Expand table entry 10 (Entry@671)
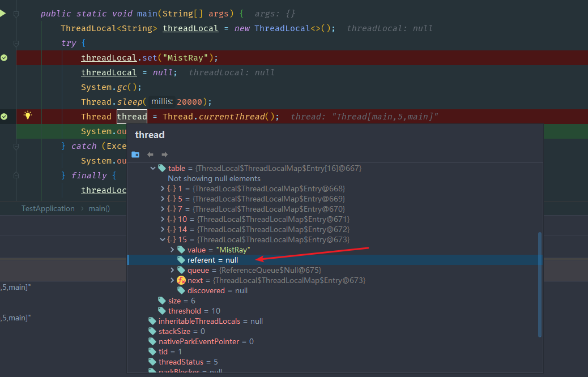 (163, 219)
